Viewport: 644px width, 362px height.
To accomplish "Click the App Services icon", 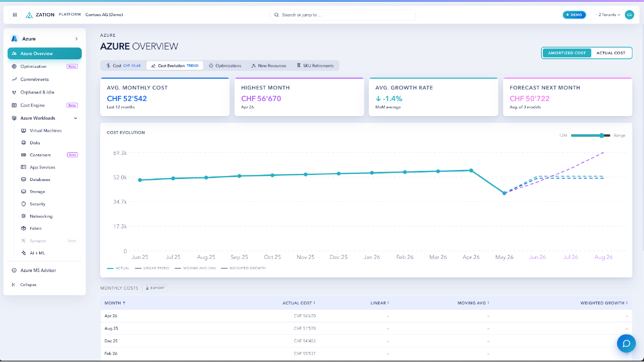I will coord(24,167).
